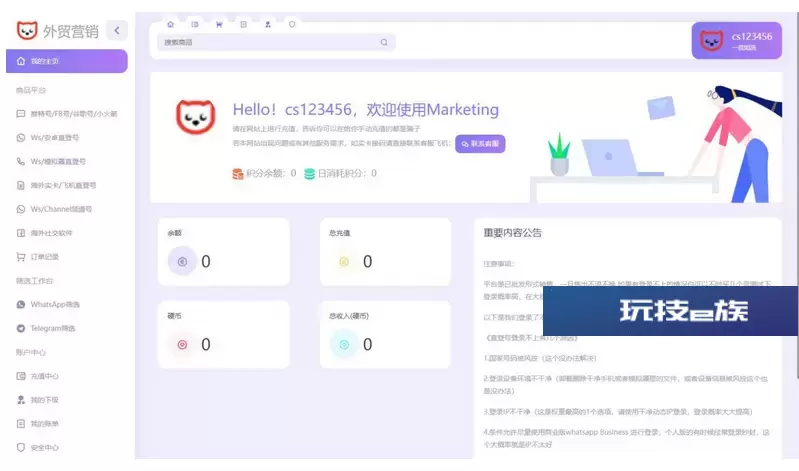Open the 推特号/FB号/谷歌号/小火箭 sidebar entry

(x=67, y=114)
